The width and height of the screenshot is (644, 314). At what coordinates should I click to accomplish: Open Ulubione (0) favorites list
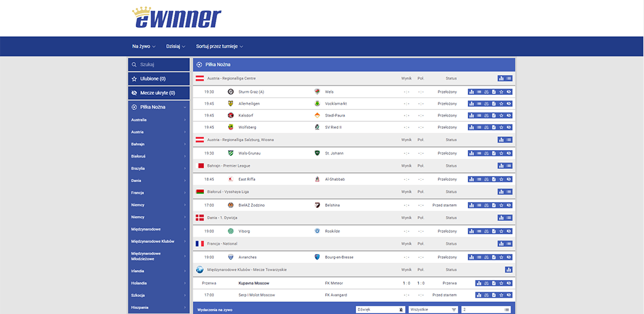pos(158,78)
